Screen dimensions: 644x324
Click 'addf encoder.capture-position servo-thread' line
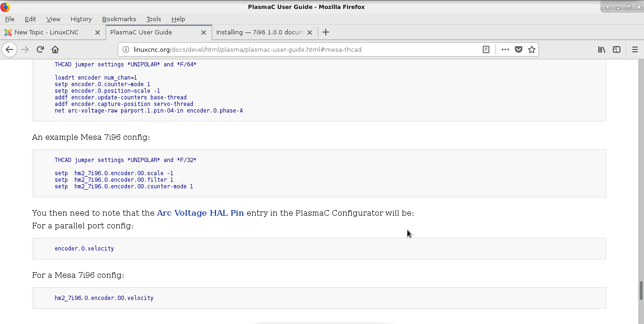[124, 104]
